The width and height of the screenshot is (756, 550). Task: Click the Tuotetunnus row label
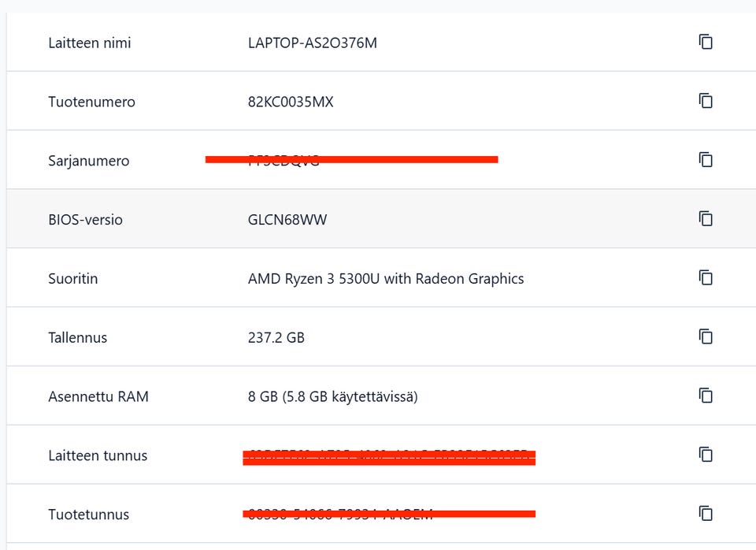click(x=88, y=515)
